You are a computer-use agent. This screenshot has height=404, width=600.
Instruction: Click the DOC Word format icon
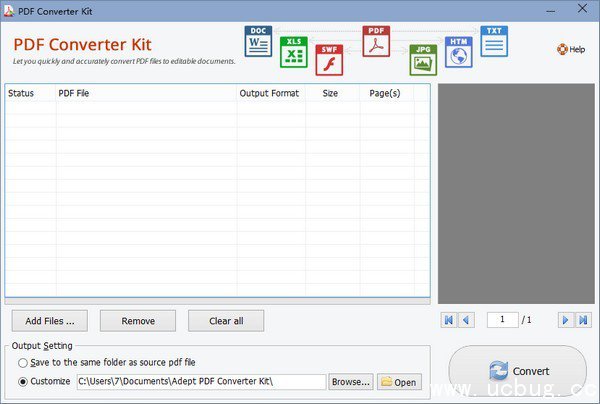coord(259,42)
